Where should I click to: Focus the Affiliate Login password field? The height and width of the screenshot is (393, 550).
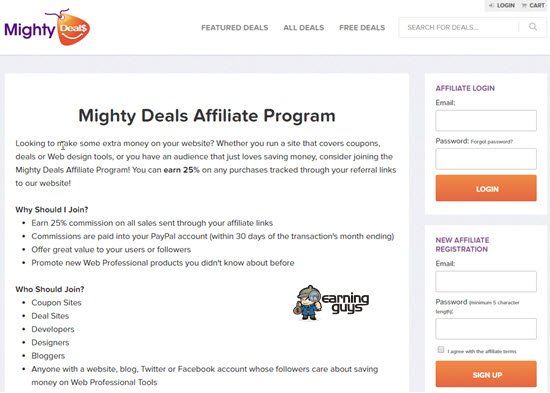486,159
